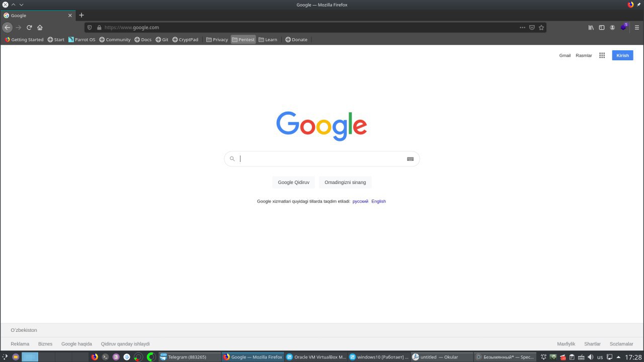Open Rasmlar (Images) link
The image size is (644, 362).
584,55
